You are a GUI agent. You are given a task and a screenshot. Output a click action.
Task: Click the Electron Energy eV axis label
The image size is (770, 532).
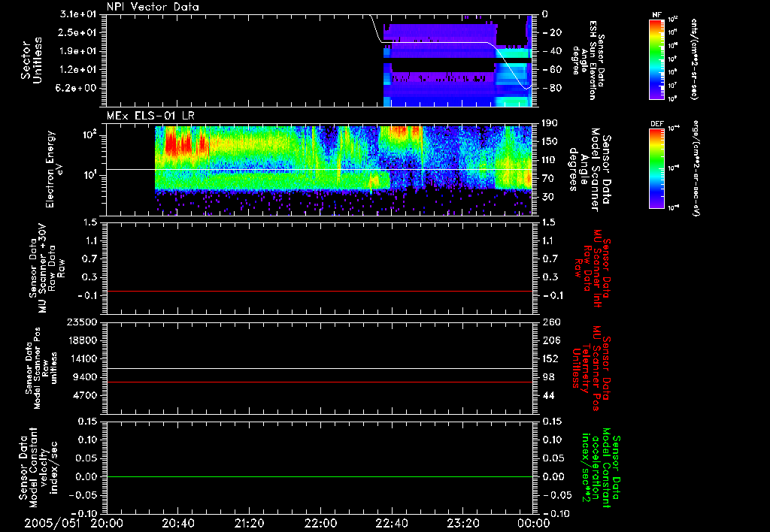click(x=54, y=169)
